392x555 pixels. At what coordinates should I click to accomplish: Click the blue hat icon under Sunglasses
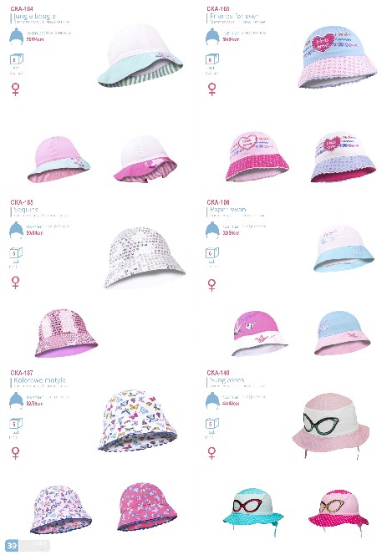click(x=212, y=400)
